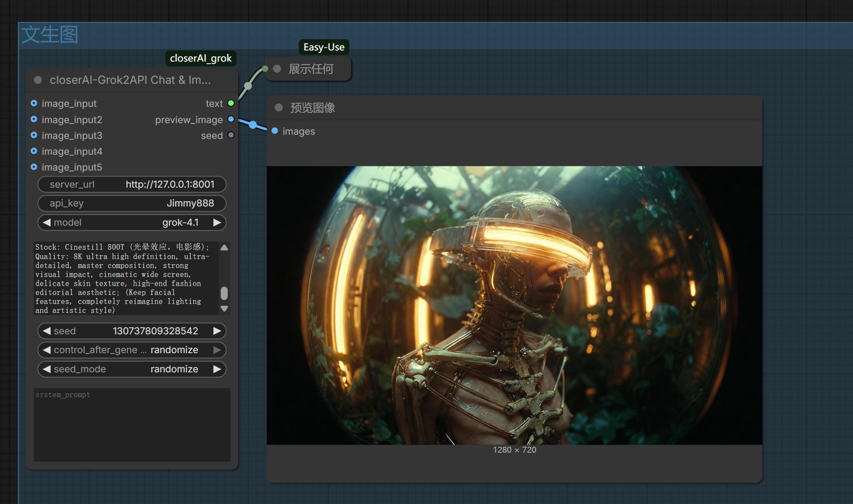The width and height of the screenshot is (853, 504).
Task: Toggle collapse dot on 预览图像 node
Action: click(x=279, y=107)
